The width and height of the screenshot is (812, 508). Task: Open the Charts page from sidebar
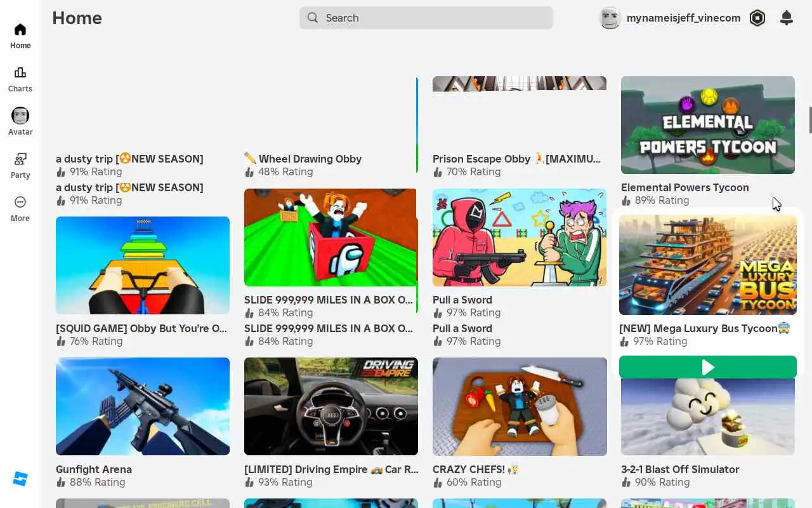20,79
